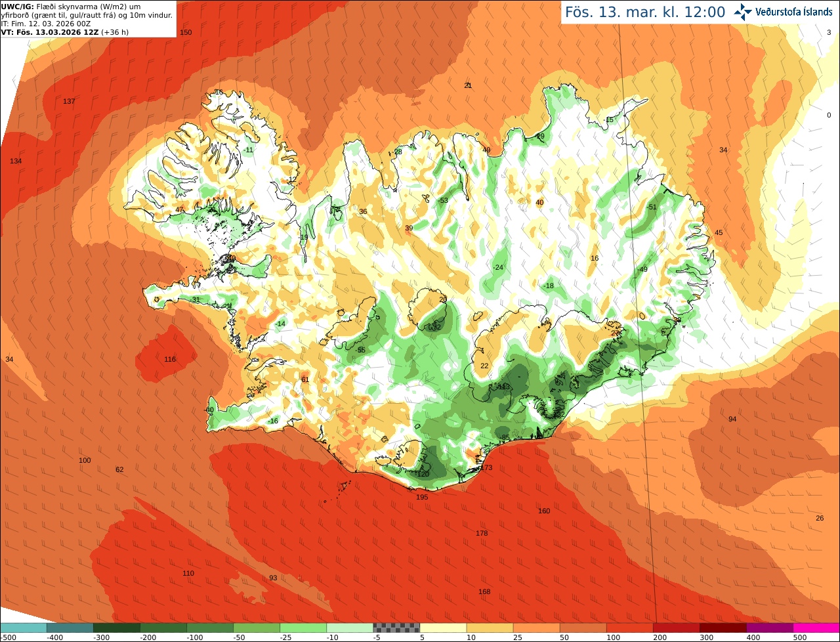Screen dimensions: 840x642
Task: Click the -25 to -10 light green legend swatch
Action: (303, 627)
